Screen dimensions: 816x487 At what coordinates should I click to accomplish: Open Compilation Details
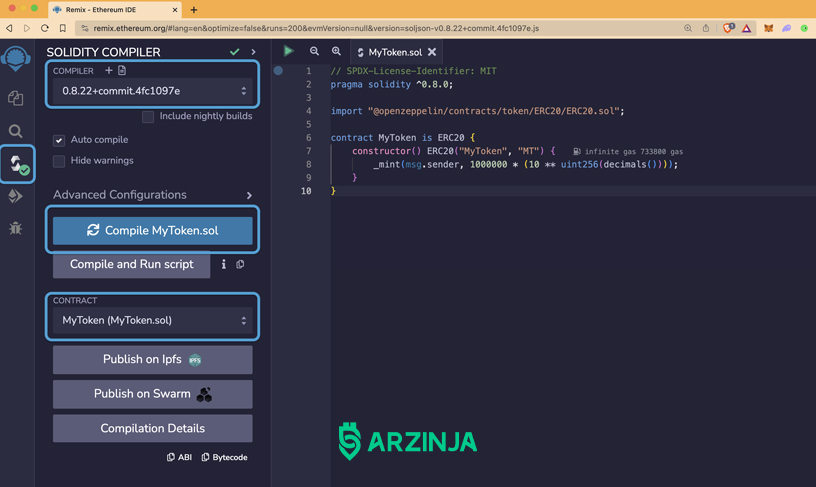pos(152,428)
